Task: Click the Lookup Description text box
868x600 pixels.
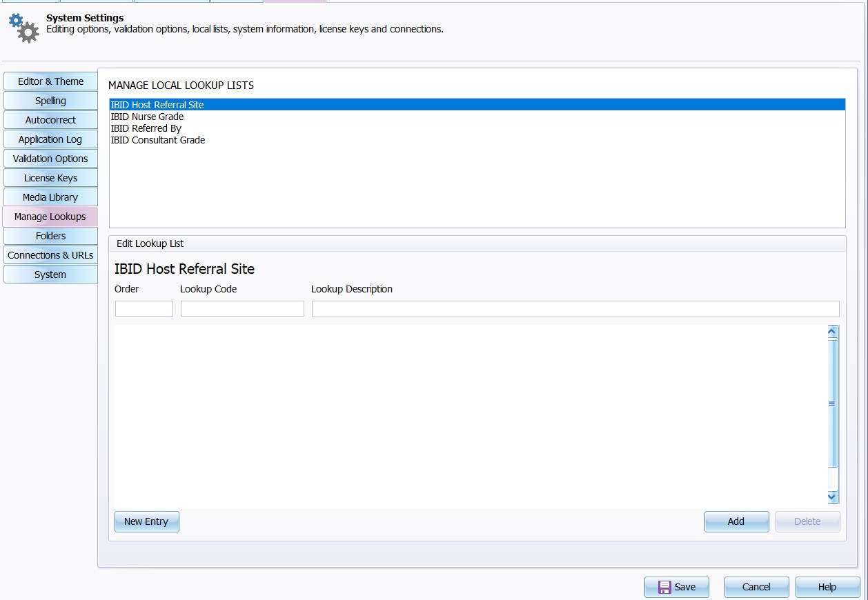Action: click(x=575, y=309)
